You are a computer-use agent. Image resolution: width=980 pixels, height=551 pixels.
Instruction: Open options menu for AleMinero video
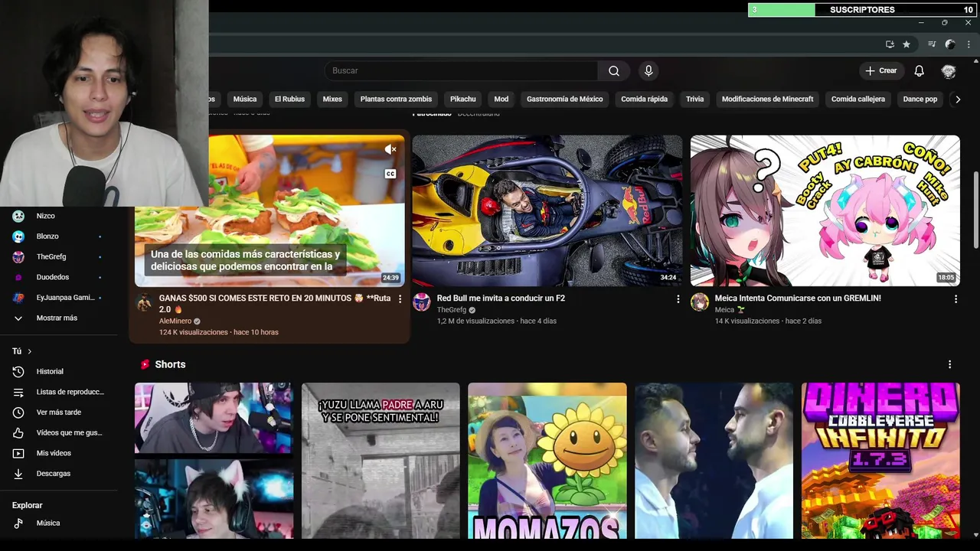400,298
